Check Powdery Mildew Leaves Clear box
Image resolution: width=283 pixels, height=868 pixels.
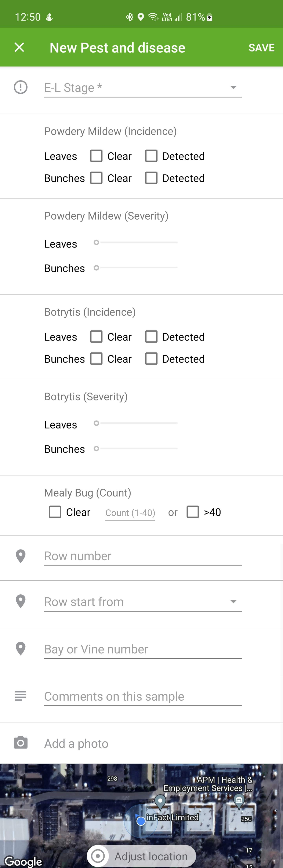(x=96, y=156)
